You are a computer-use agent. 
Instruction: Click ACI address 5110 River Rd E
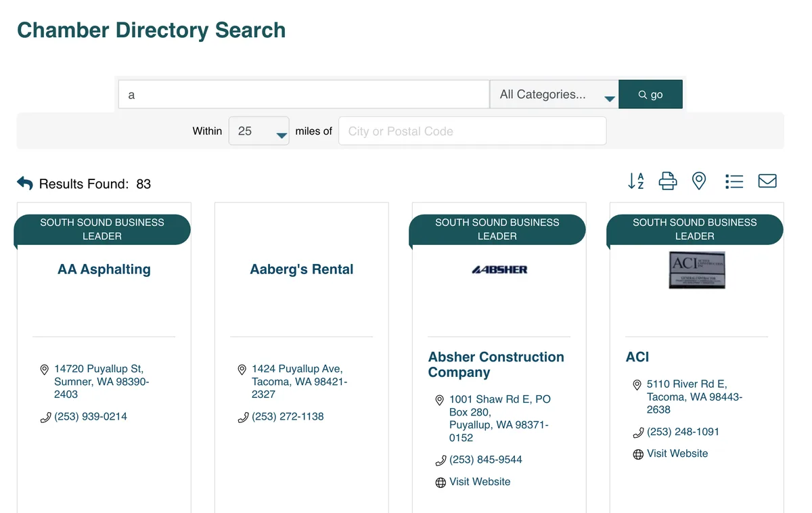694,397
